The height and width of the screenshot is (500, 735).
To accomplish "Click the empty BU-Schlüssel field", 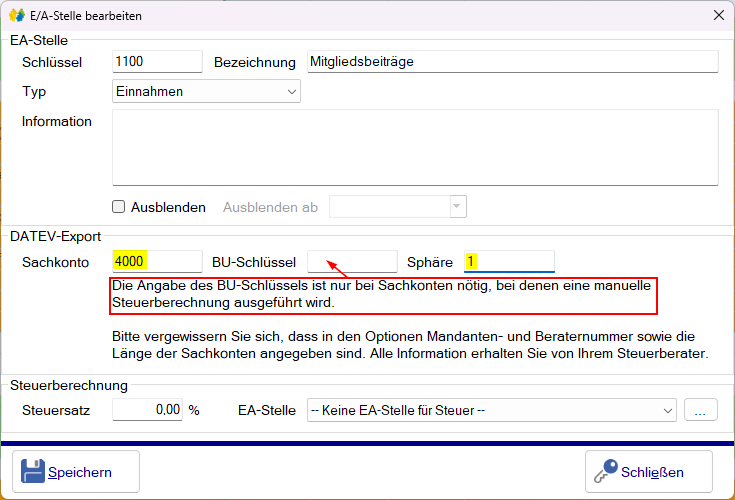I will (352, 261).
